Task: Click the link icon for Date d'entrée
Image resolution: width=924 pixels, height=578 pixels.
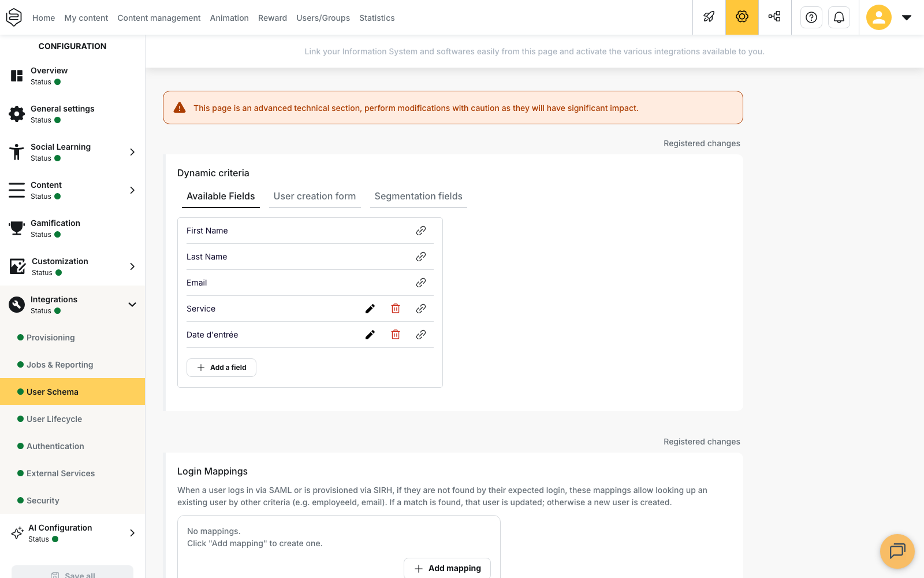Action: tap(421, 335)
